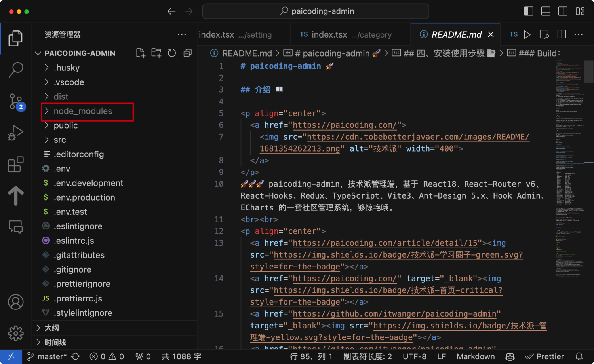Expand the public folder
The height and width of the screenshot is (364, 594).
point(114,125)
